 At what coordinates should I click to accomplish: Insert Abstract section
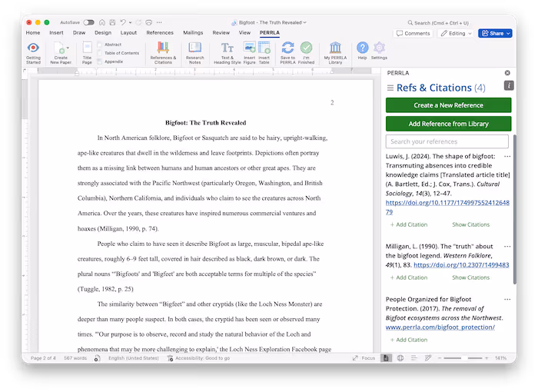(110, 45)
